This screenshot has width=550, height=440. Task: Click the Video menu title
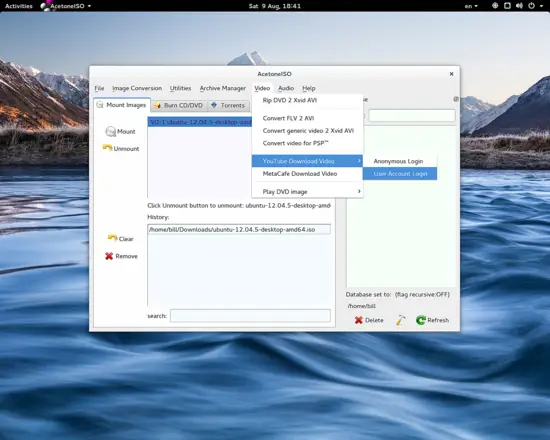point(262,88)
